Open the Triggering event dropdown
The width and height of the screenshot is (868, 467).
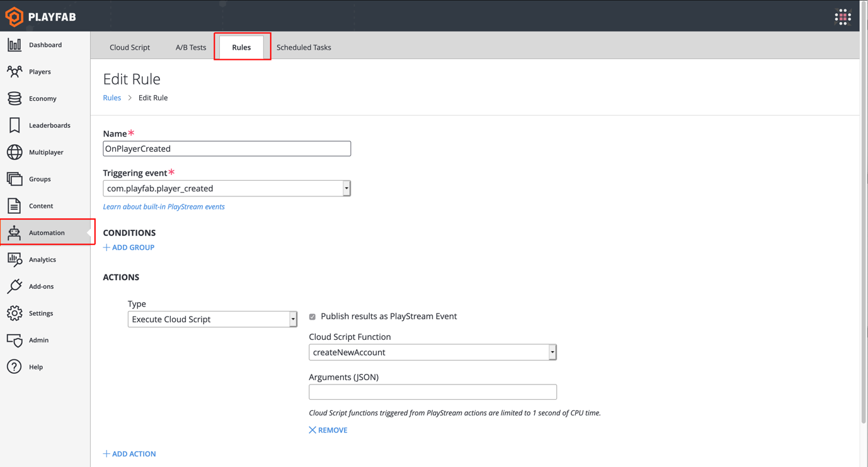[227, 188]
